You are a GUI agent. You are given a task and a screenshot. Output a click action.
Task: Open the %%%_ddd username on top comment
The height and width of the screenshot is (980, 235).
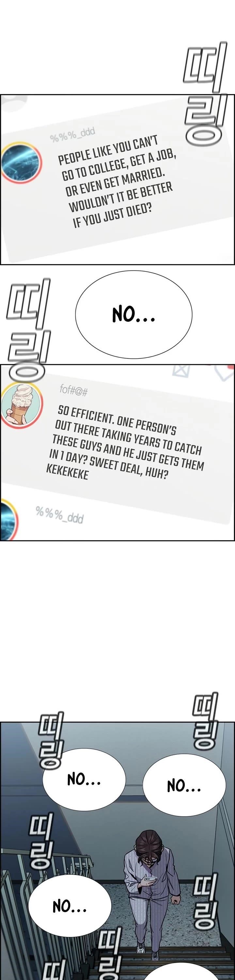(73, 134)
